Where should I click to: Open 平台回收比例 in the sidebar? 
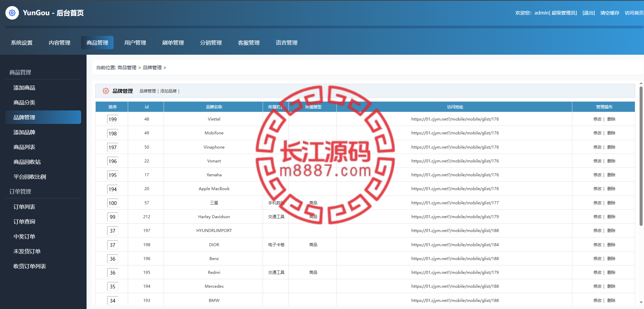[x=43, y=177]
